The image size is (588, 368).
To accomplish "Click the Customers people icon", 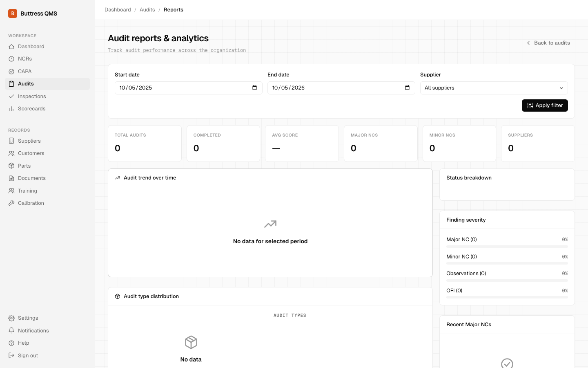I will [x=11, y=153].
